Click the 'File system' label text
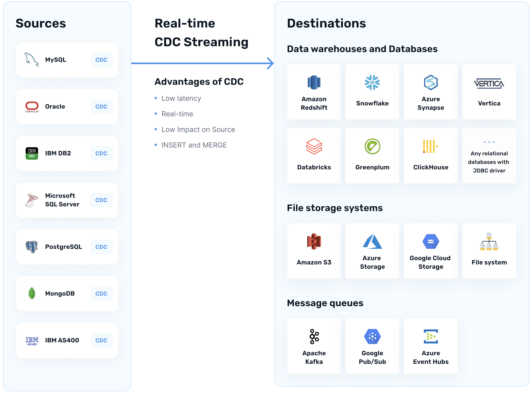Viewport: 532px width, 394px height. [x=489, y=262]
